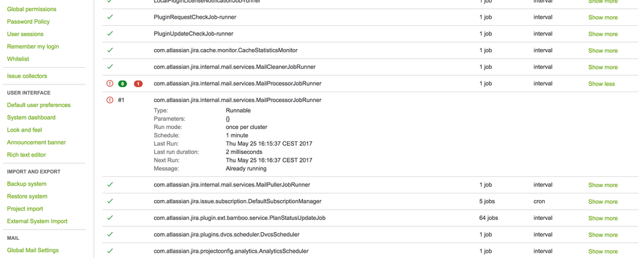Click IMPORT AND EXPORT section heading
The width and height of the screenshot is (644, 258).
(x=34, y=172)
